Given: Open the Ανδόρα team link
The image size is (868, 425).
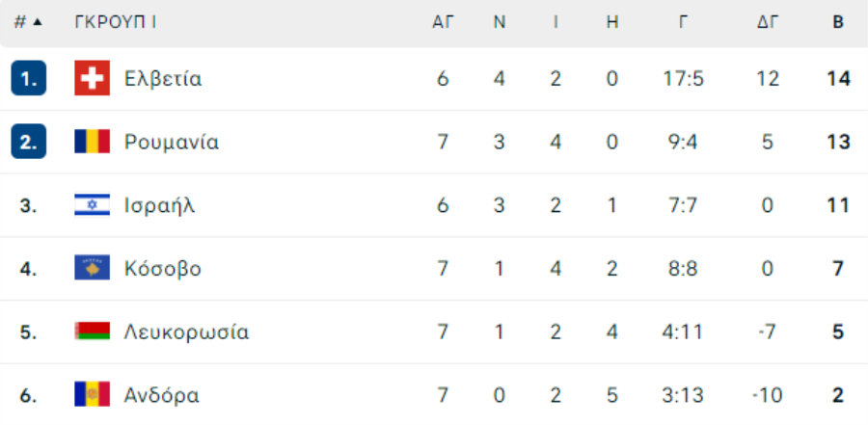Looking at the screenshot, I should pos(161,395).
